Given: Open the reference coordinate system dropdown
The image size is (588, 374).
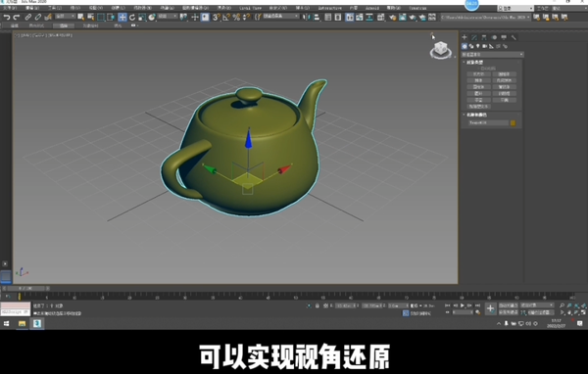Looking at the screenshot, I should (168, 17).
